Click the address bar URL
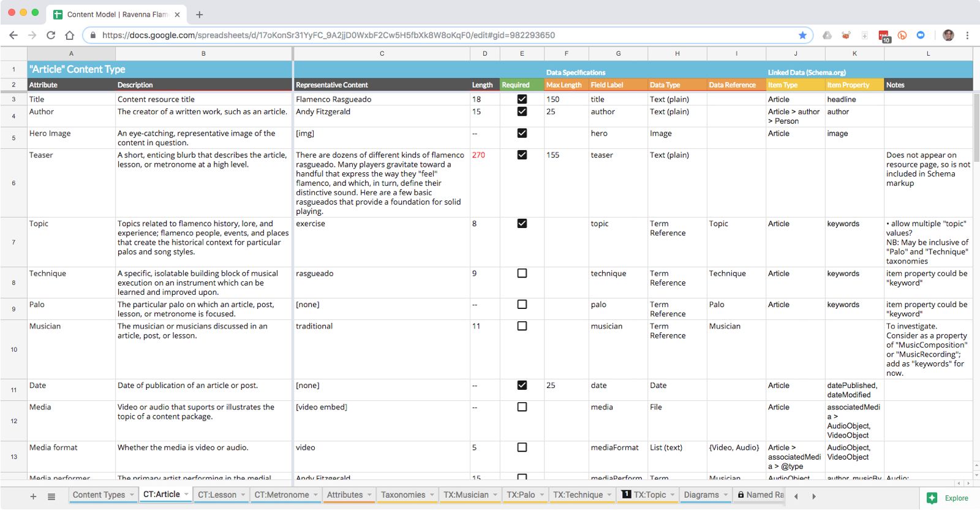The image size is (980, 510). coord(328,36)
